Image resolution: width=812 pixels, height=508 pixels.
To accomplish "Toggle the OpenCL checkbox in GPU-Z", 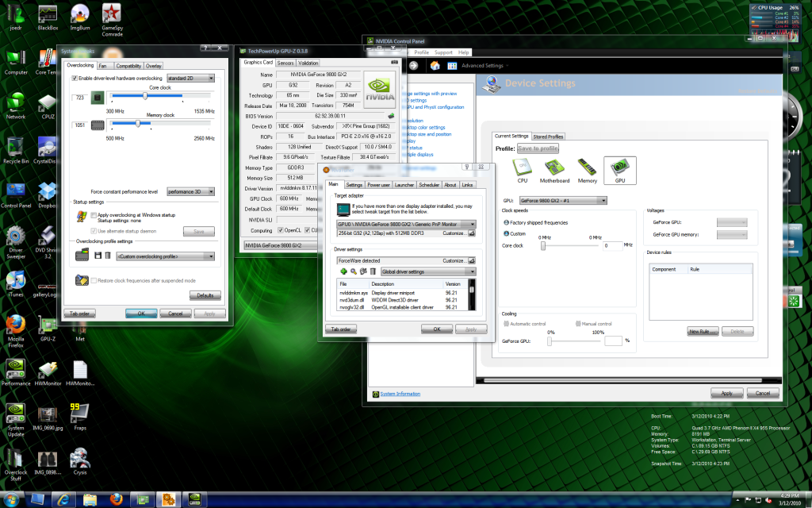I will (281, 230).
